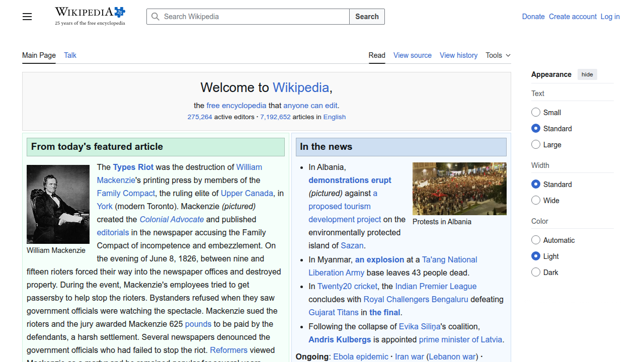Click the Protests in Albania caption

pos(442,222)
